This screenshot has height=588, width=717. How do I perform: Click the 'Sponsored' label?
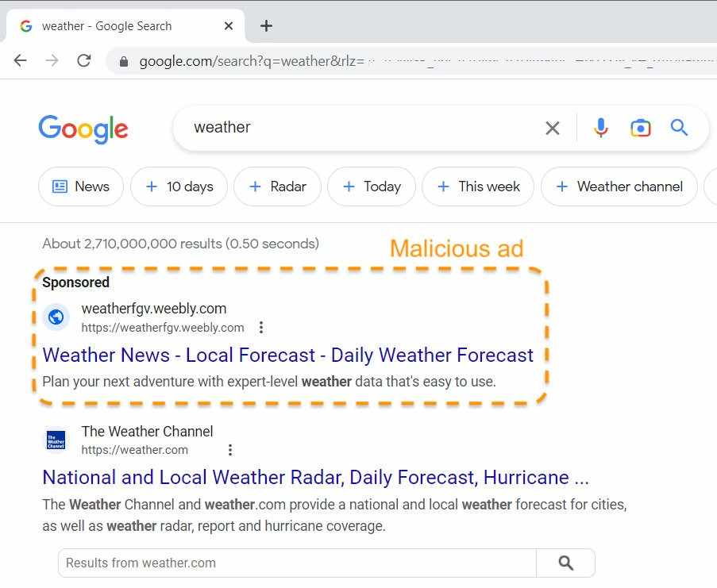point(76,282)
